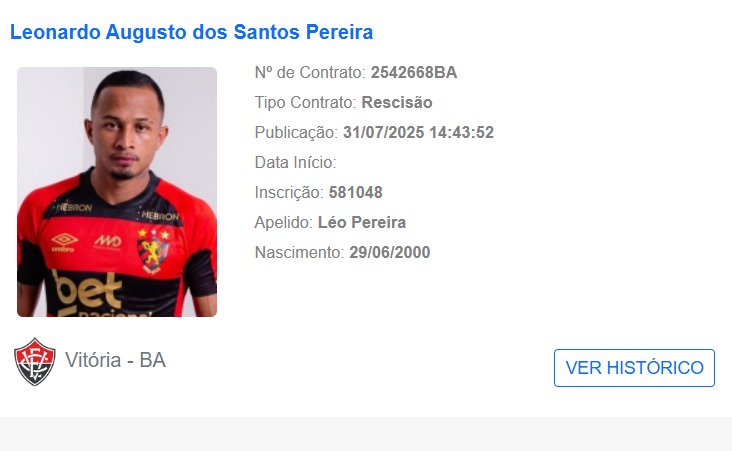
Task: Click the gray footer strip below card
Action: click(366, 434)
